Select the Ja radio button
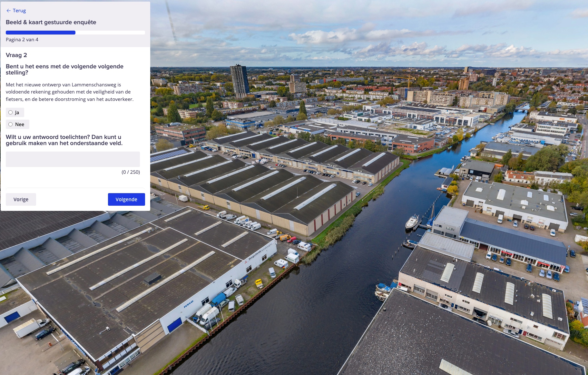Viewport: 588px width, 375px height. coord(11,113)
